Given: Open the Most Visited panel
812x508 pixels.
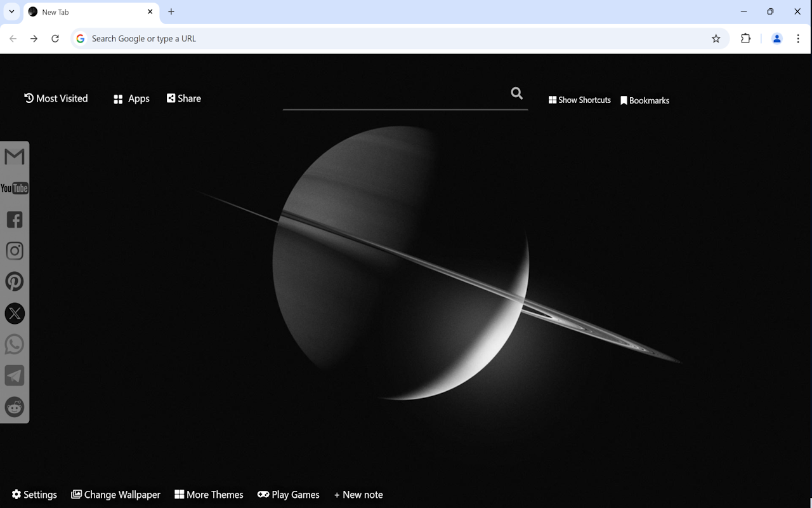Looking at the screenshot, I should 56,98.
